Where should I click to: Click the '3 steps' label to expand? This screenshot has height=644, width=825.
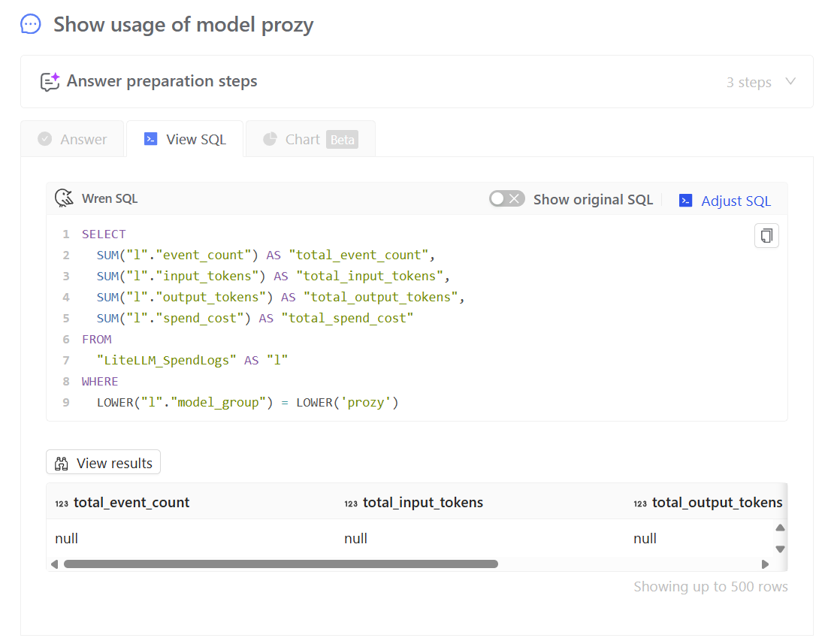click(748, 83)
